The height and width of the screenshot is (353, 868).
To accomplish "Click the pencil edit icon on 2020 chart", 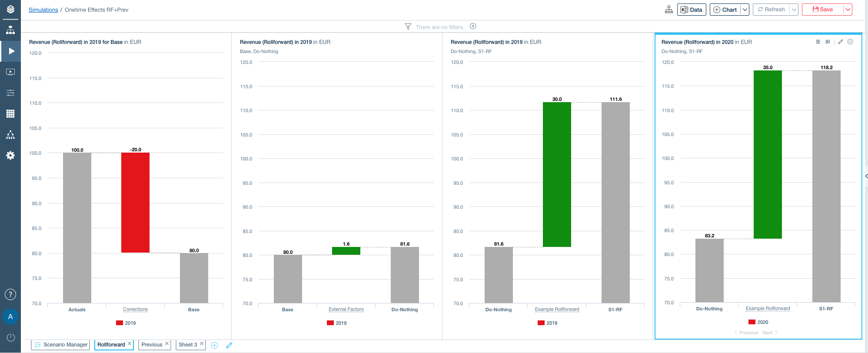I will pyautogui.click(x=841, y=42).
